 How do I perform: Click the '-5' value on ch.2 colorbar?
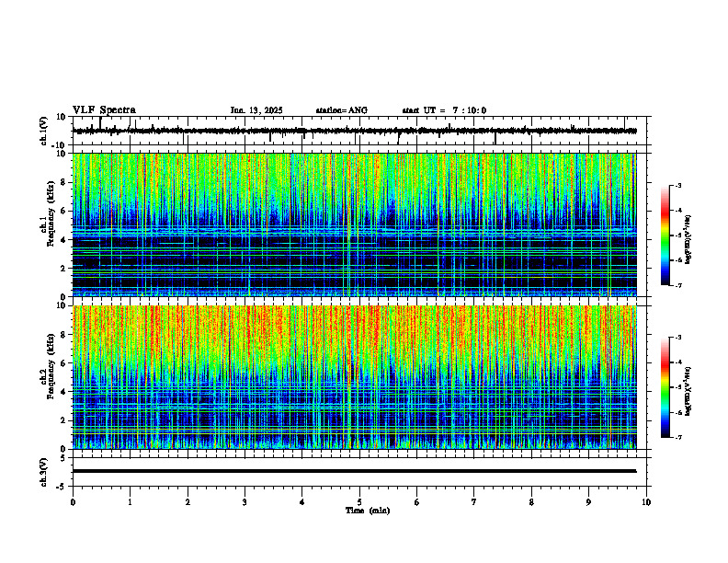(x=677, y=387)
